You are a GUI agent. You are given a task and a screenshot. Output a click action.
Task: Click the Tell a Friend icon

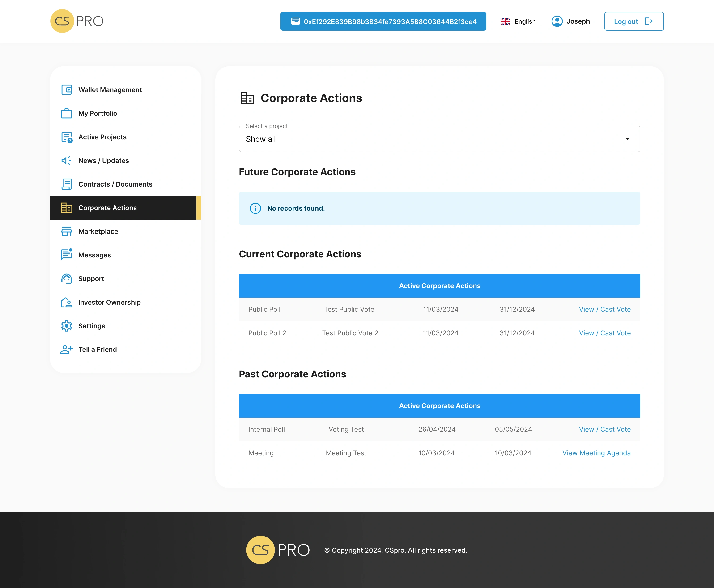tap(67, 349)
